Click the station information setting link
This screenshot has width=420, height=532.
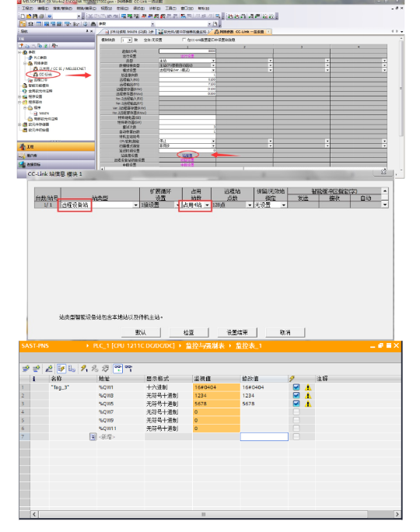187,156
